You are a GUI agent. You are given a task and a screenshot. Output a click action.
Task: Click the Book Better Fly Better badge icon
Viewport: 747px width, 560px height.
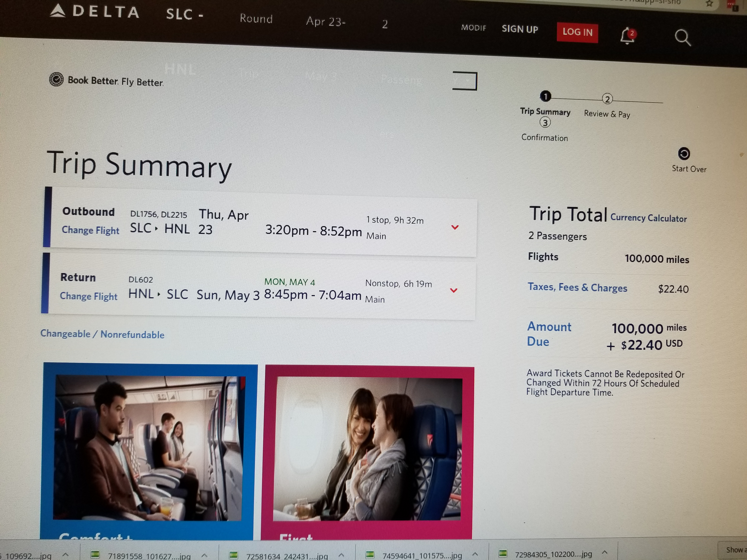pos(56,79)
